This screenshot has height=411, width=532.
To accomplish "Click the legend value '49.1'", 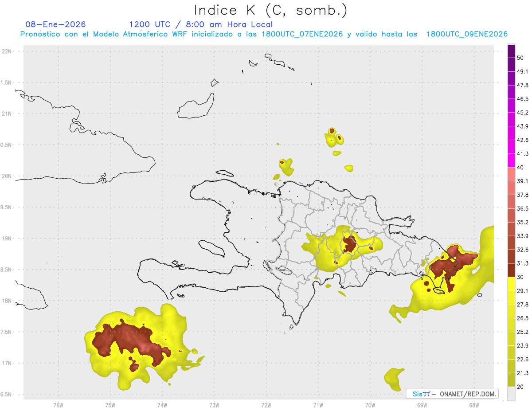I will [522, 72].
